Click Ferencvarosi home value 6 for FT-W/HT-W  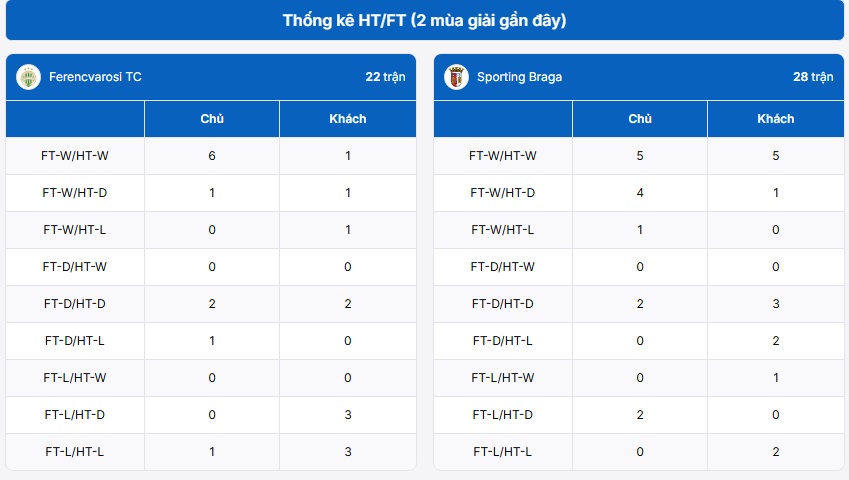tap(212, 156)
